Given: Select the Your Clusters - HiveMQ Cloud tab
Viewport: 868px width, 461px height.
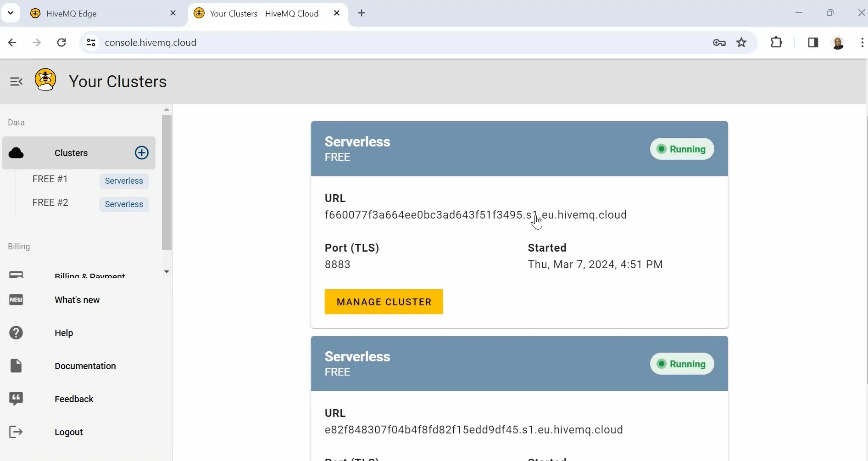Looking at the screenshot, I should 268,13.
